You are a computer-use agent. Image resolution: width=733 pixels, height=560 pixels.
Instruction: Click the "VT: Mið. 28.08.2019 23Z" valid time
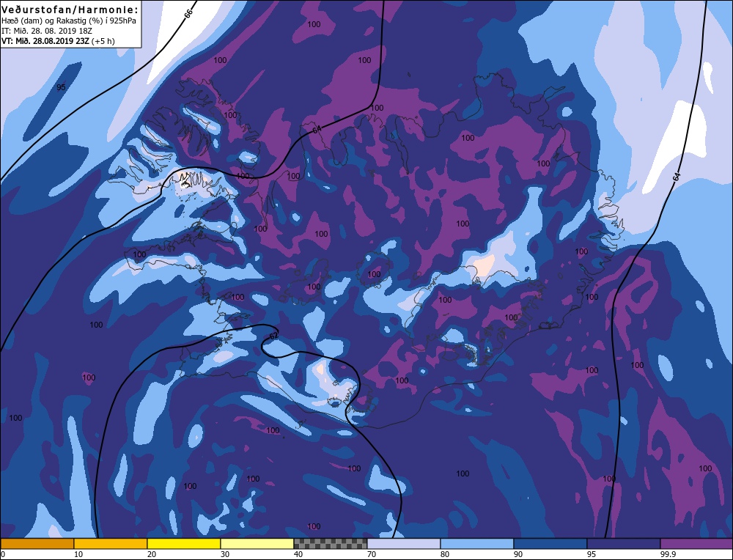45,41
